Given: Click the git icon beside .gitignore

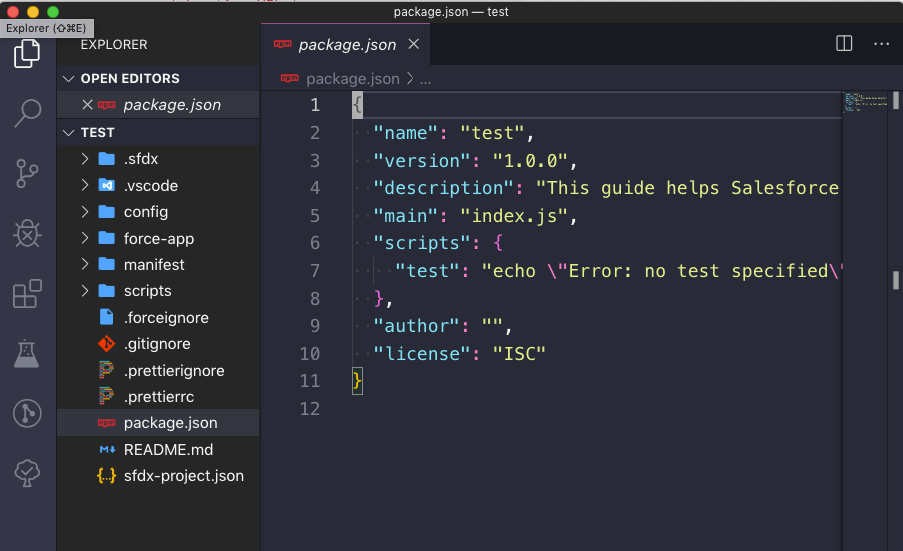Looking at the screenshot, I should point(107,344).
